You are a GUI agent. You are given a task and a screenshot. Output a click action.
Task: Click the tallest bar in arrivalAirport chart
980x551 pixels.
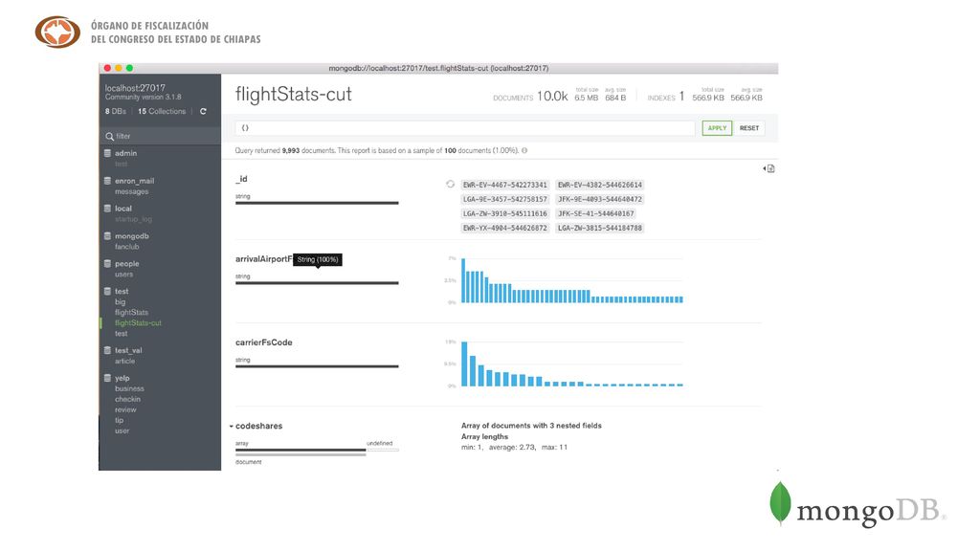point(463,280)
